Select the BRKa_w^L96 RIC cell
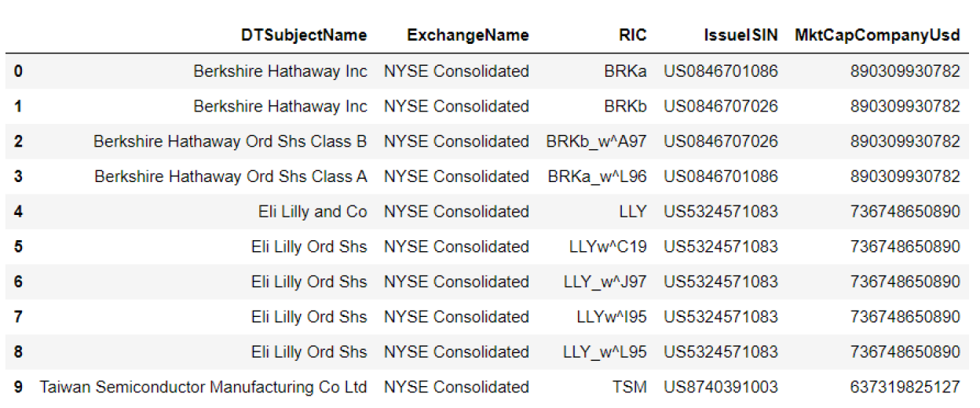This screenshot has width=980, height=408. [x=597, y=177]
